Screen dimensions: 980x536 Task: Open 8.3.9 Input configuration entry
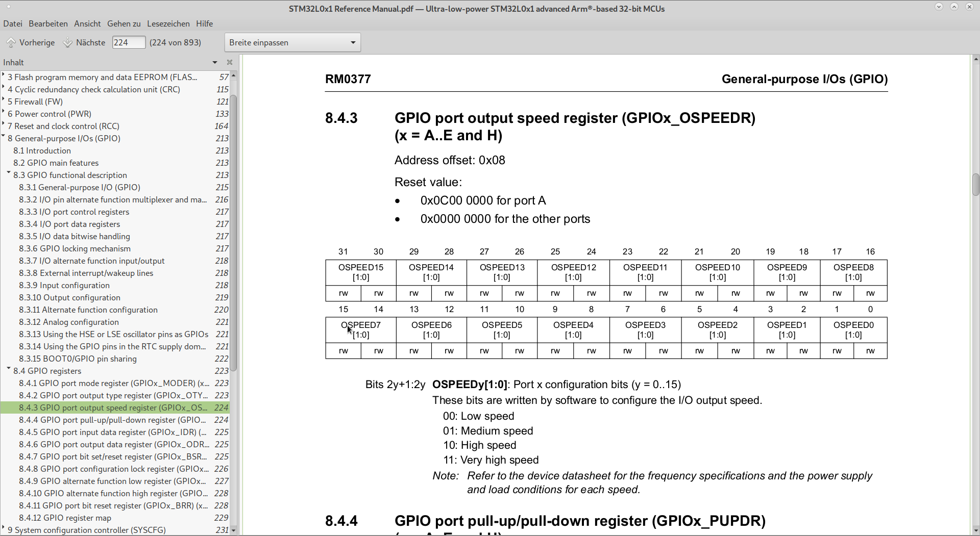[x=115, y=285]
